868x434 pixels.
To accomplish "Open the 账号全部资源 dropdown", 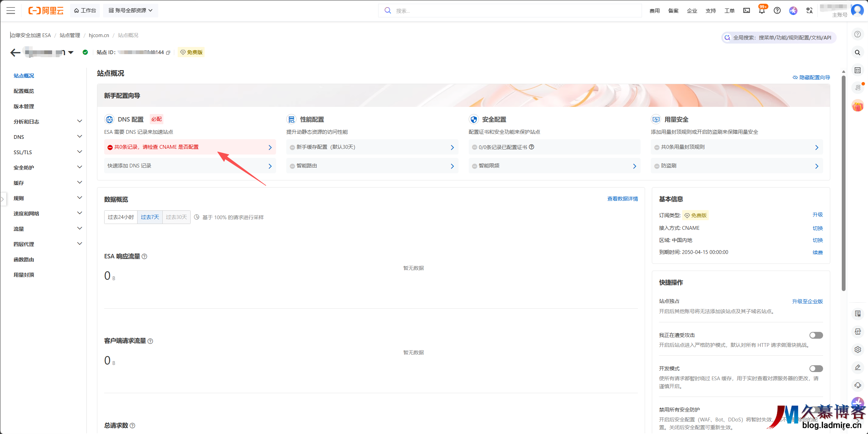I will pyautogui.click(x=130, y=11).
